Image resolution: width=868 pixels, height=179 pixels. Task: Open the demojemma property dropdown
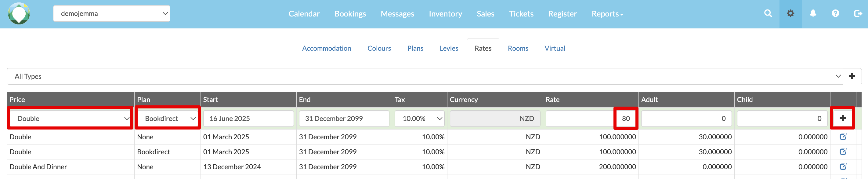111,13
